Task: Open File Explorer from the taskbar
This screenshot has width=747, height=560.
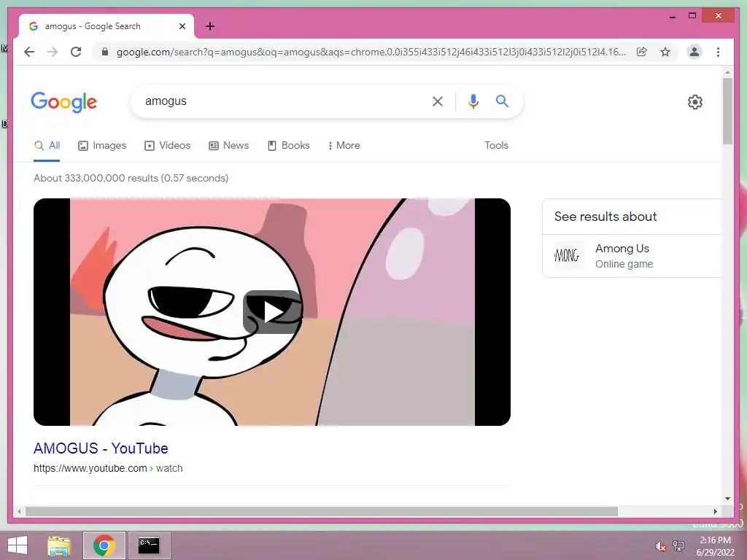Action: tap(59, 545)
